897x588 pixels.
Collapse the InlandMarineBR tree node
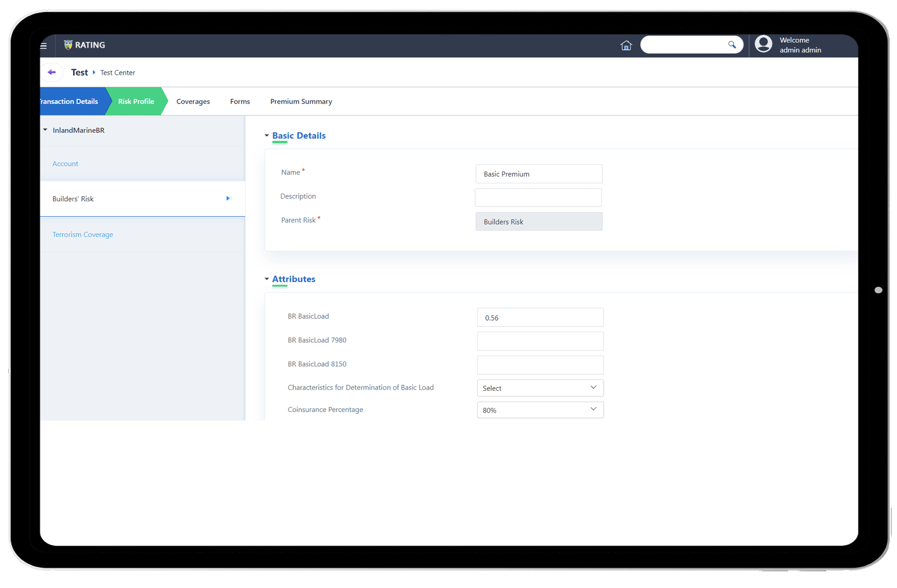(45, 130)
